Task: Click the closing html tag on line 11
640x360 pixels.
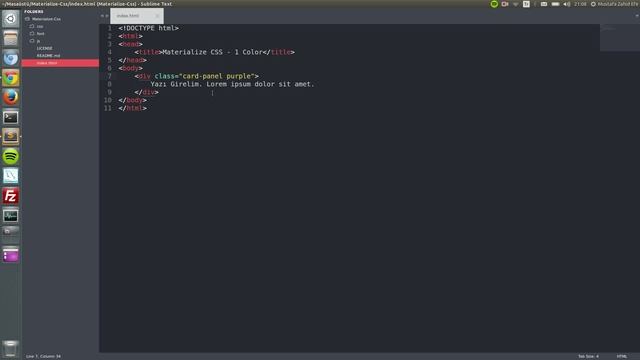Action: click(x=133, y=108)
